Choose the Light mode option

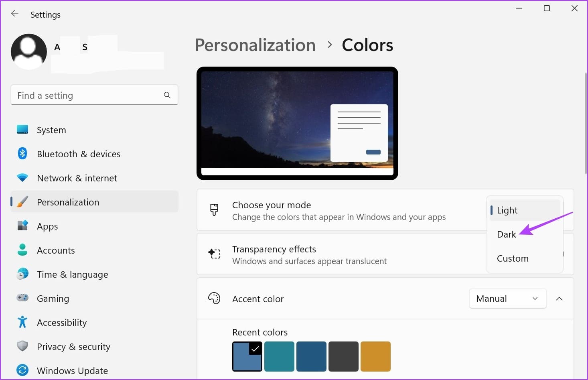coord(507,210)
